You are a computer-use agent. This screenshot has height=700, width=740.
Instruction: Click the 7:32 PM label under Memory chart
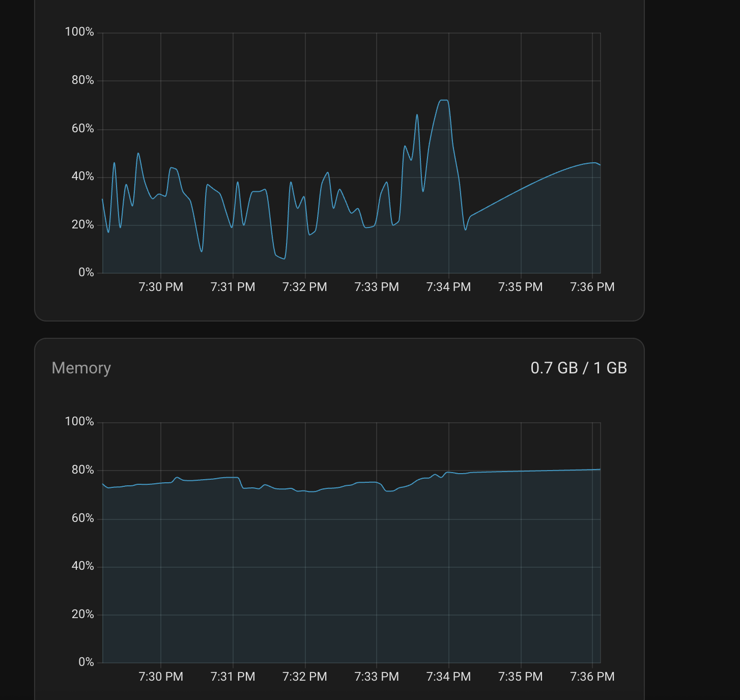pos(305,677)
